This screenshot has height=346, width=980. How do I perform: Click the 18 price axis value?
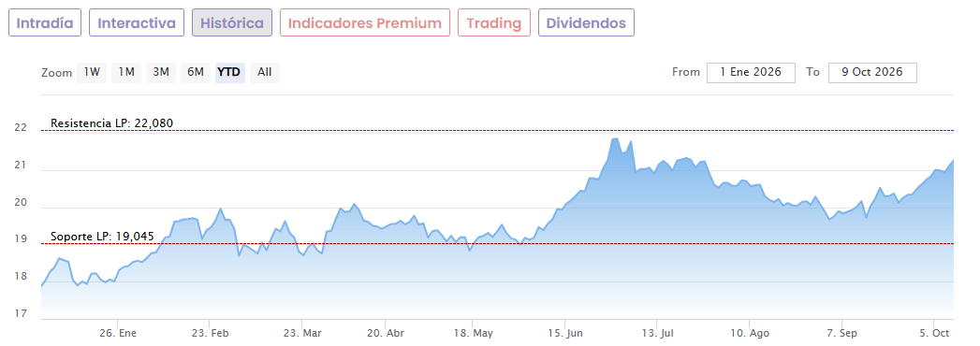[21, 277]
